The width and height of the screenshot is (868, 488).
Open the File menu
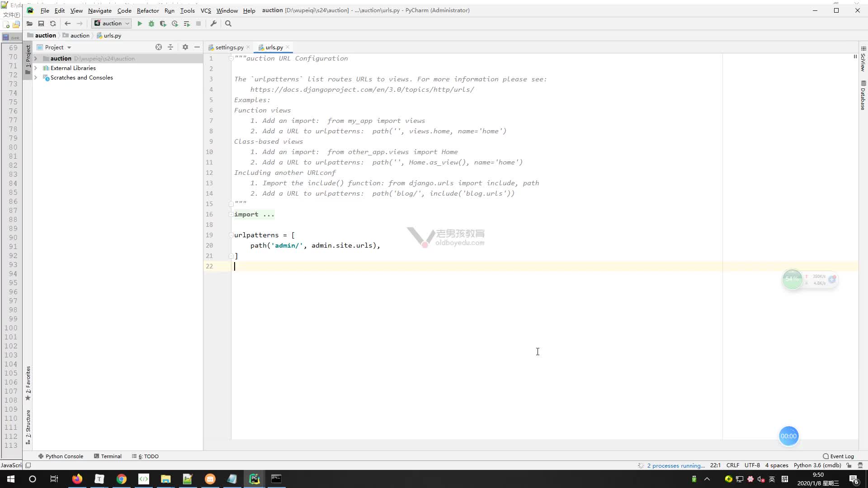45,10
